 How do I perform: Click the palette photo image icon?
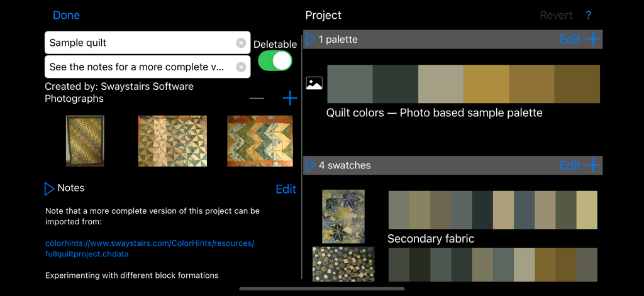pyautogui.click(x=314, y=84)
